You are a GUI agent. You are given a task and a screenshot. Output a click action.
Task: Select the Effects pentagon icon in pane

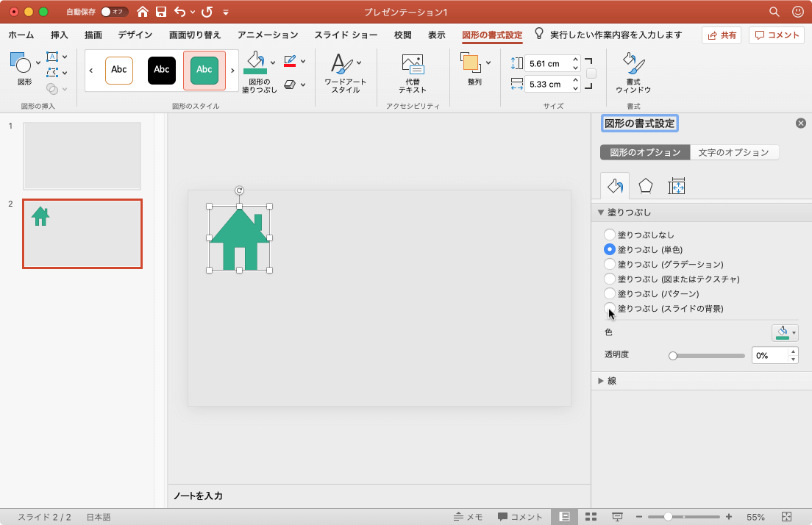pos(645,186)
